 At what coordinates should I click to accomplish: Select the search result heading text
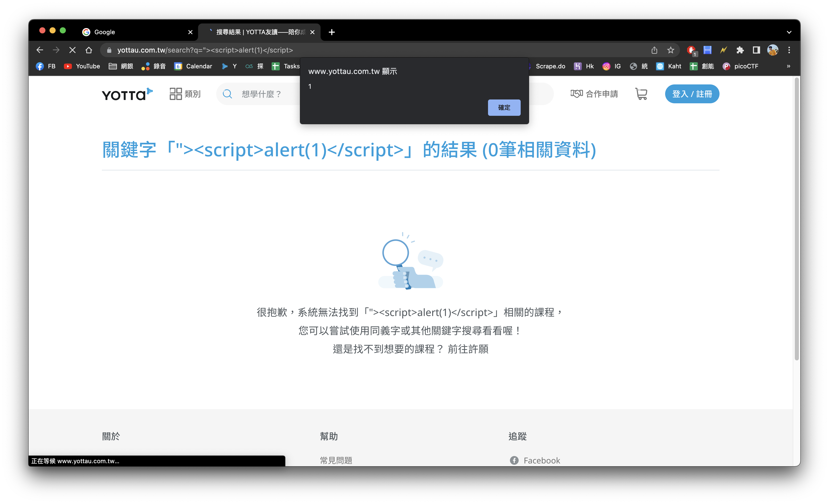(349, 150)
